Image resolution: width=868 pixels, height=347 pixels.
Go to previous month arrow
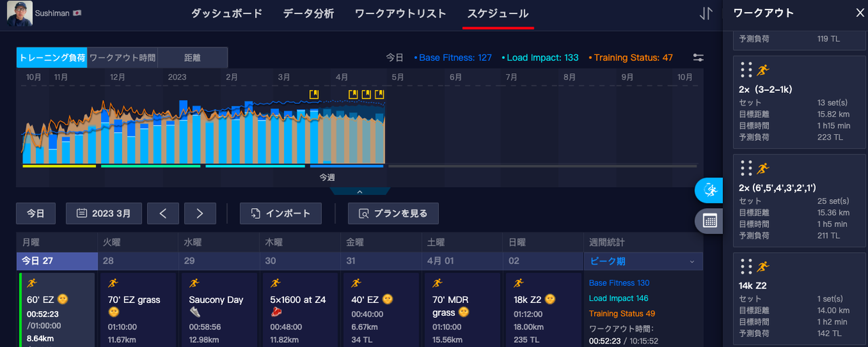pyautogui.click(x=163, y=213)
